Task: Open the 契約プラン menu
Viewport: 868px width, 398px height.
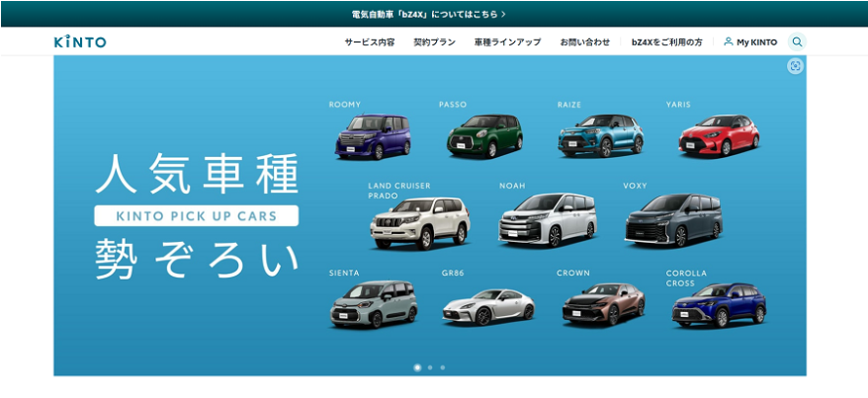Action: click(x=434, y=42)
